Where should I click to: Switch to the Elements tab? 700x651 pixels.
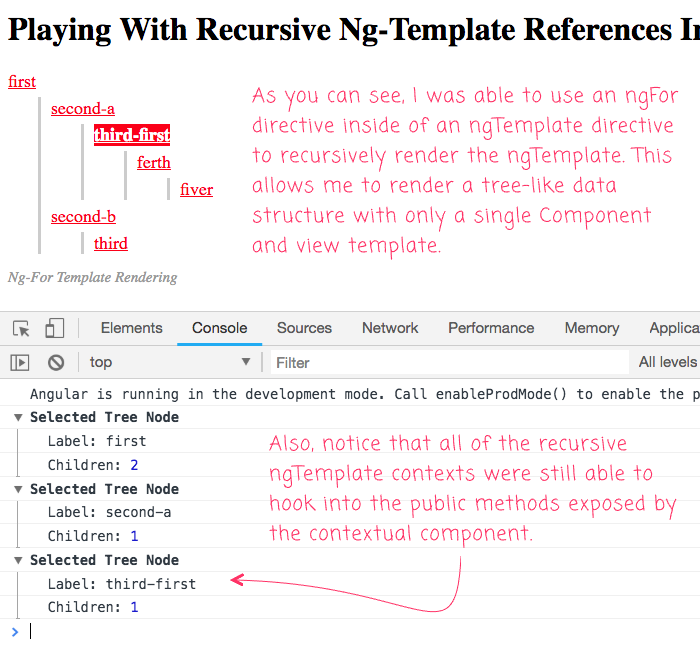[131, 328]
